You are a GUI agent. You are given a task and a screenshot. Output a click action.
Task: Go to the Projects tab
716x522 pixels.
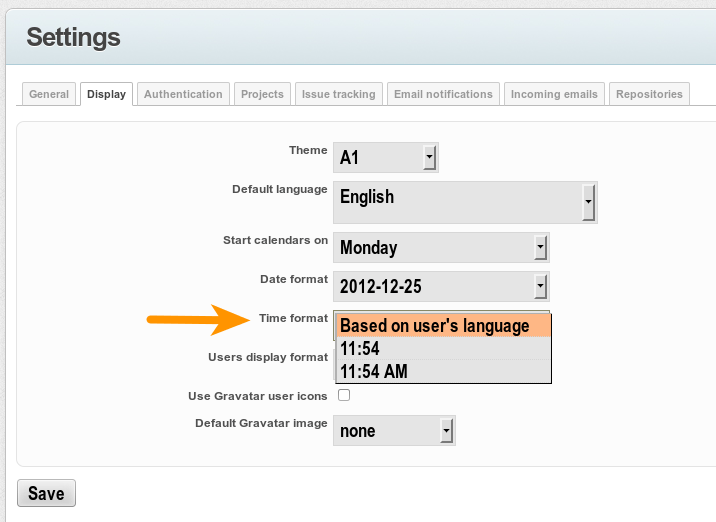coord(262,94)
